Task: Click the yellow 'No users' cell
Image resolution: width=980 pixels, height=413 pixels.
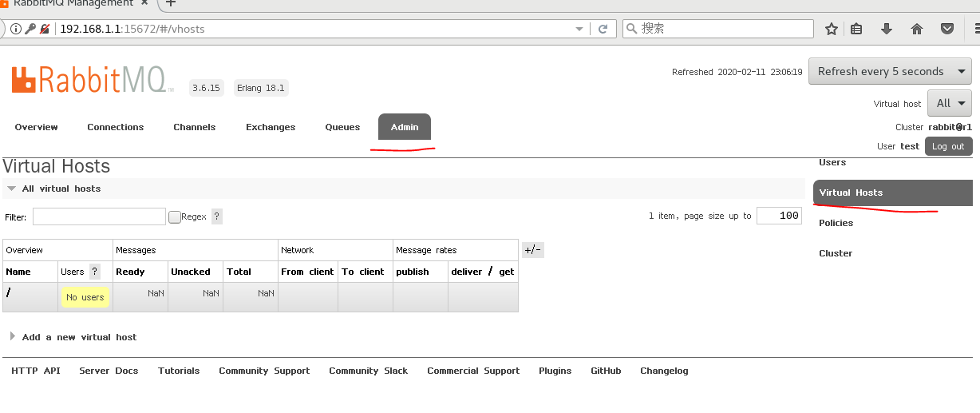Action: click(85, 297)
